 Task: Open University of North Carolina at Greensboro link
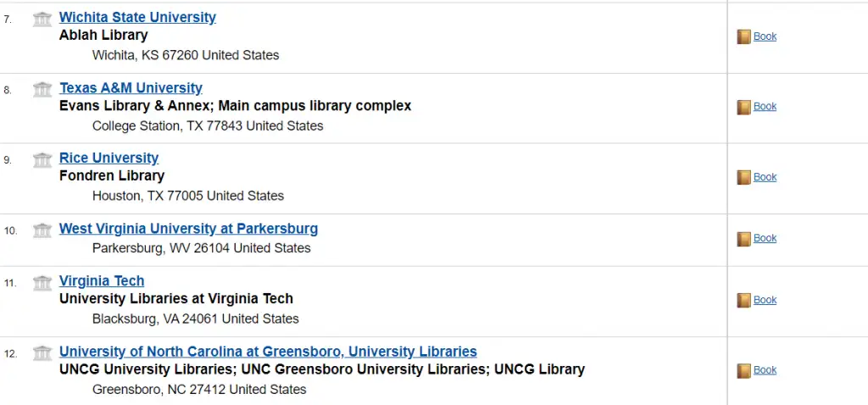[268, 352]
